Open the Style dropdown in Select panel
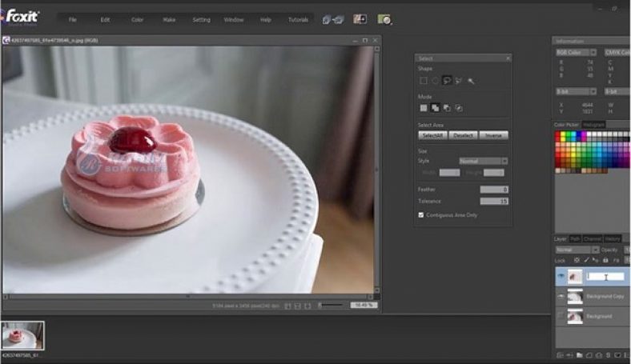The width and height of the screenshot is (631, 364). pos(482,161)
